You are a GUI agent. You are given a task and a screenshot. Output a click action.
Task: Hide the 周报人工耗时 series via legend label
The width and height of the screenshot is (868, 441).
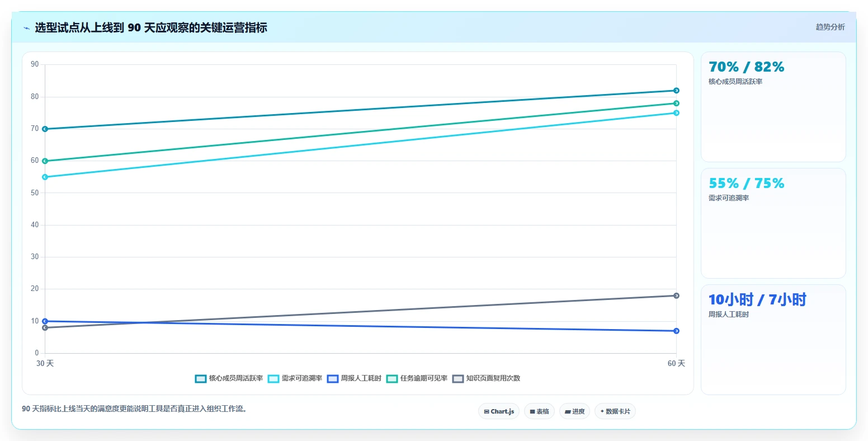click(361, 379)
